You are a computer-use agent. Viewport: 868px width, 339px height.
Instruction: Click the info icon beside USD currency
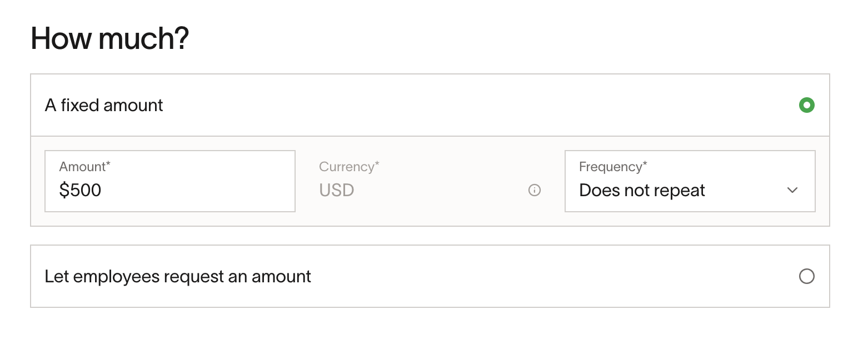click(x=535, y=190)
